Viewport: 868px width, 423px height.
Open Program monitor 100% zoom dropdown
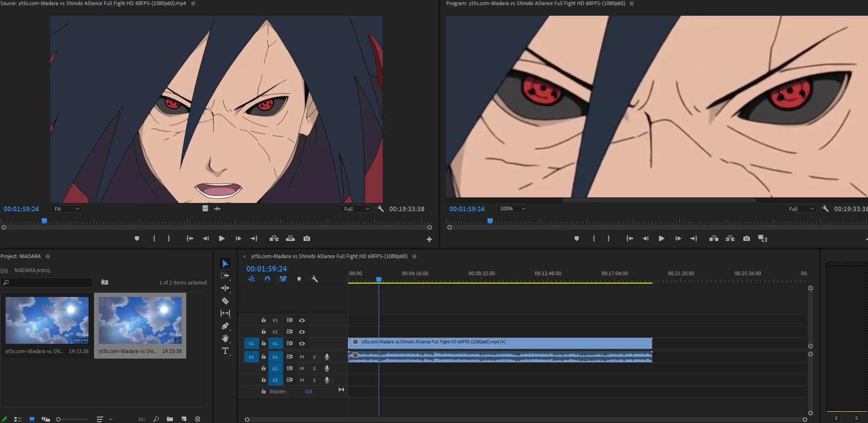[x=512, y=209]
